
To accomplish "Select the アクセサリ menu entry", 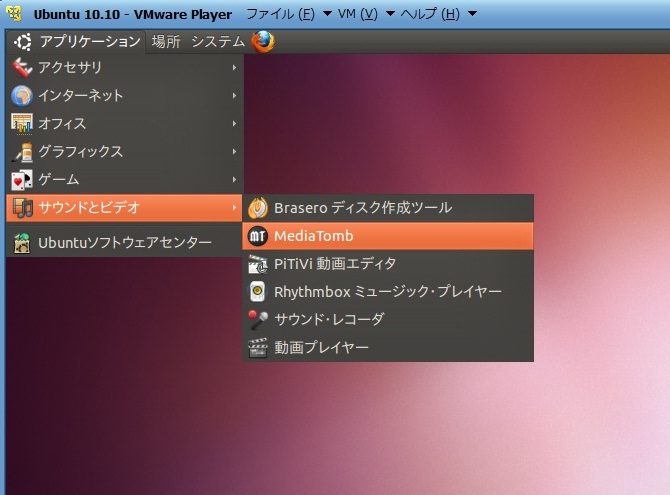I will click(x=124, y=68).
